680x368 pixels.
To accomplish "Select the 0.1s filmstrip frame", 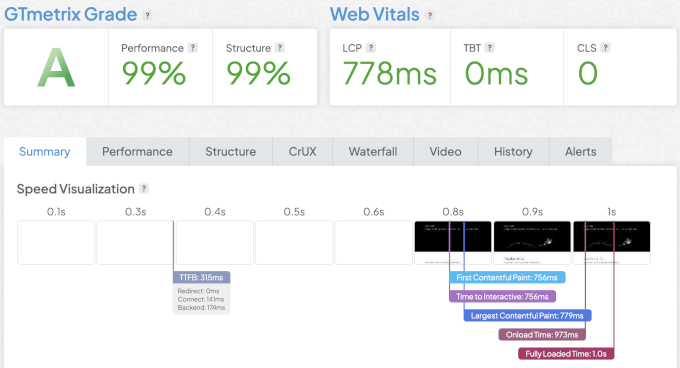I will coord(56,242).
